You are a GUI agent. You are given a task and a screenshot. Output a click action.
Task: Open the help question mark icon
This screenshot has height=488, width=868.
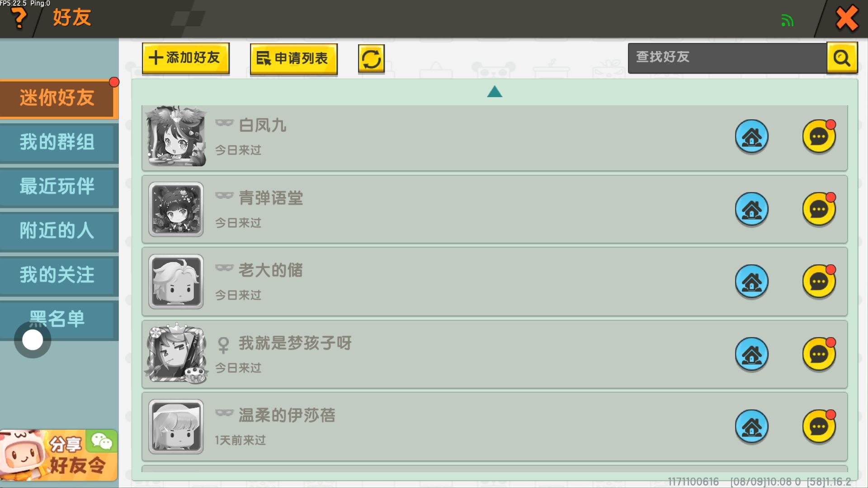pos(19,19)
